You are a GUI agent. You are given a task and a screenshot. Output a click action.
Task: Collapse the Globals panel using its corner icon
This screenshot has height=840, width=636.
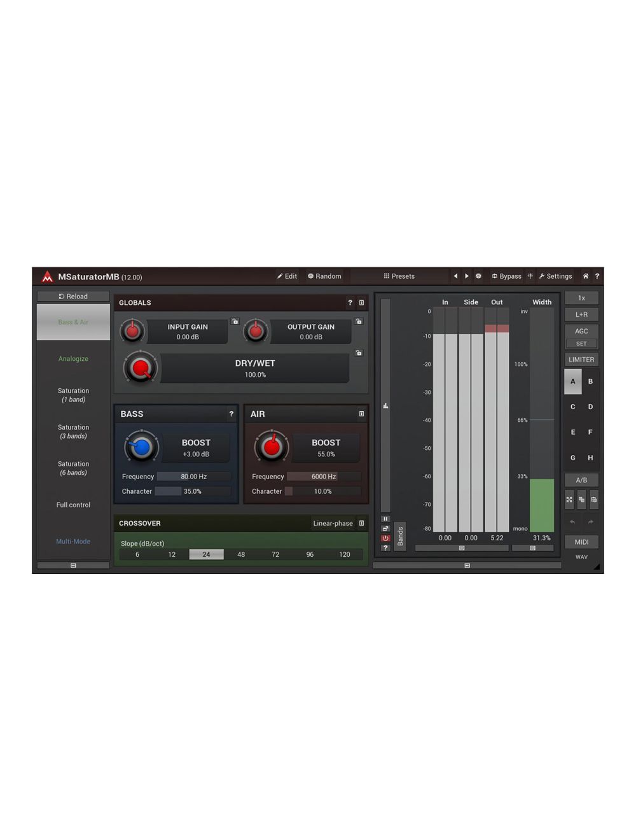click(x=361, y=303)
